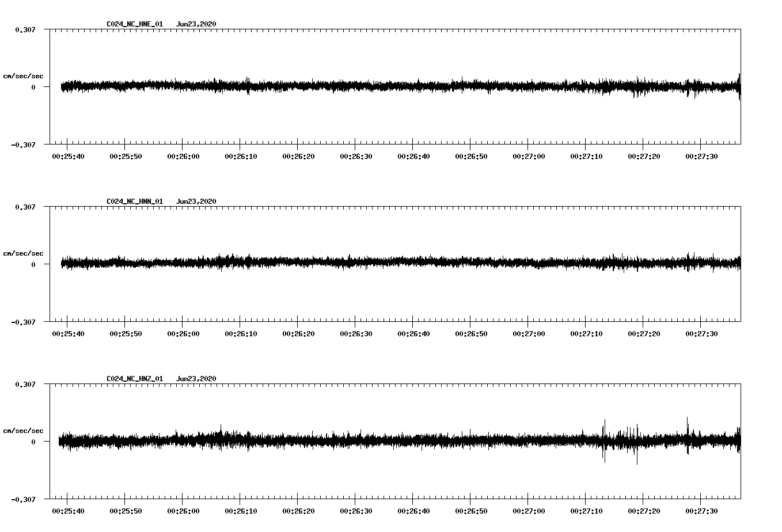The height and width of the screenshot is (532, 782).
Task: Select time label 00:26:30 under HNE plot
Action: tap(356, 157)
